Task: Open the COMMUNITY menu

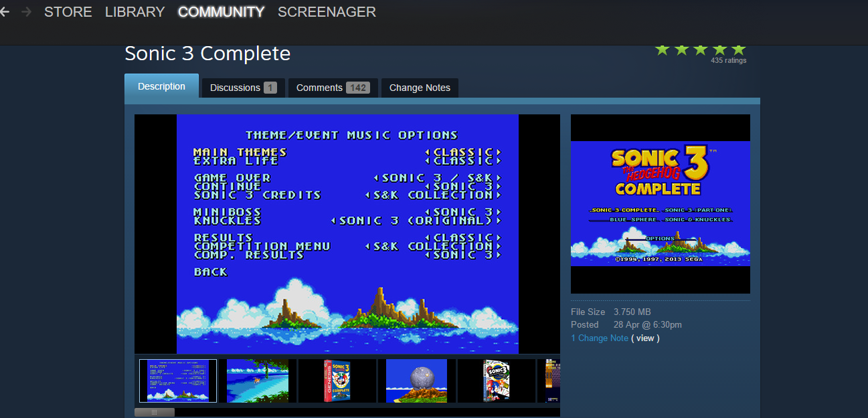Action: (221, 12)
